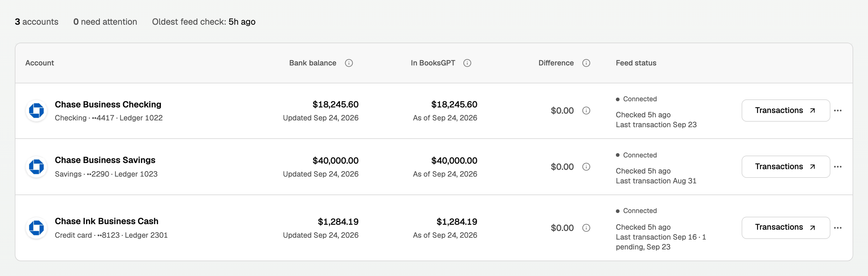The image size is (868, 276).
Task: Open more options for Chase Business Checking
Action: 838,111
